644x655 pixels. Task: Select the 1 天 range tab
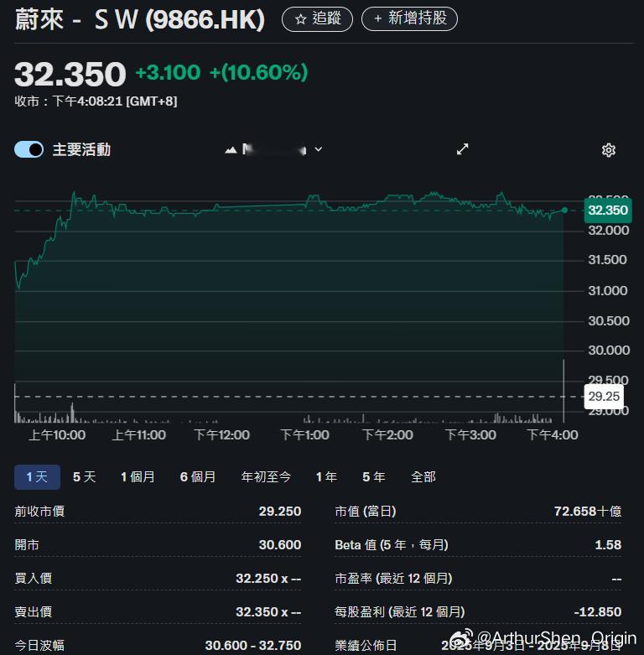click(x=37, y=476)
